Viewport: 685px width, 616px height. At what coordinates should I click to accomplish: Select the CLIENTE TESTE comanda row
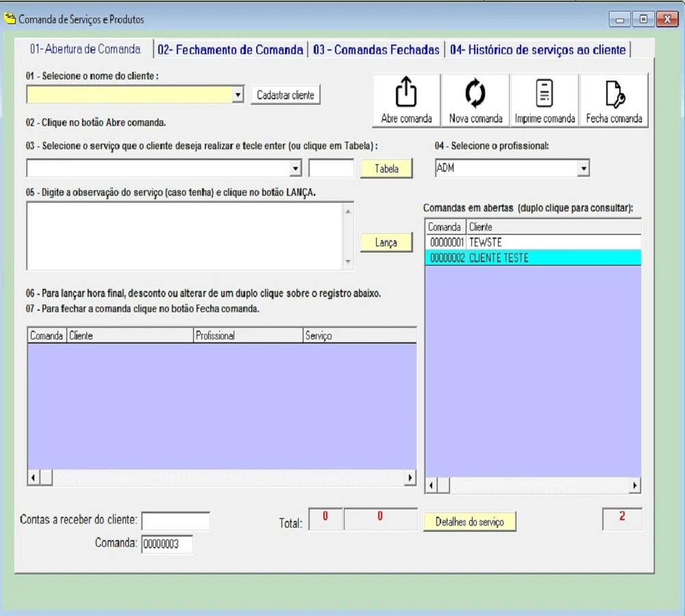click(x=532, y=258)
